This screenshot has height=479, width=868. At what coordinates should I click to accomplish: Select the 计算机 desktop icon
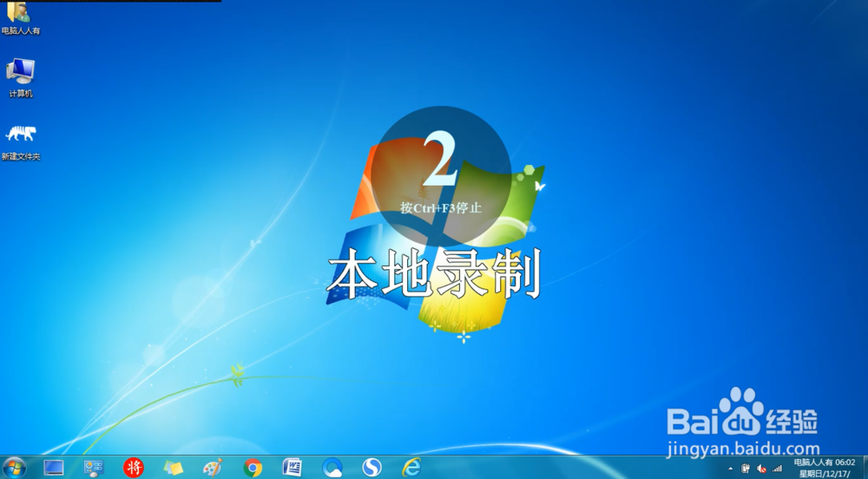point(21,78)
